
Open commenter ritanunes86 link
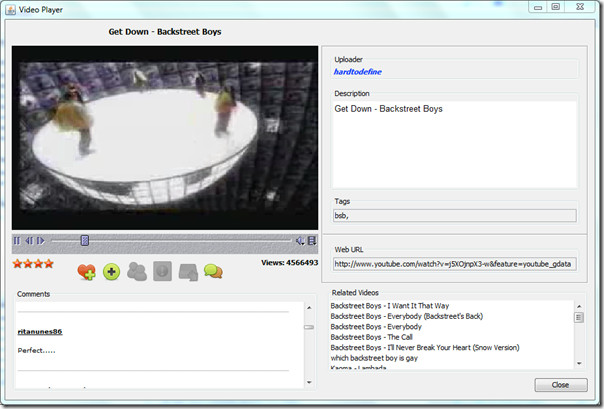(40, 332)
